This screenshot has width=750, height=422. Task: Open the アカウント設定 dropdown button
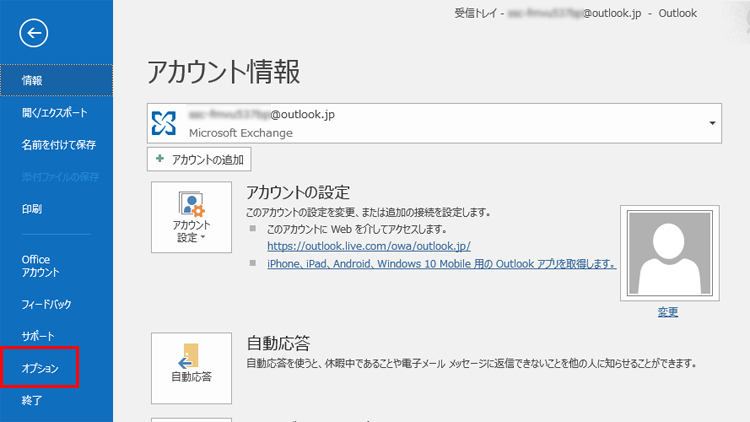click(x=191, y=217)
